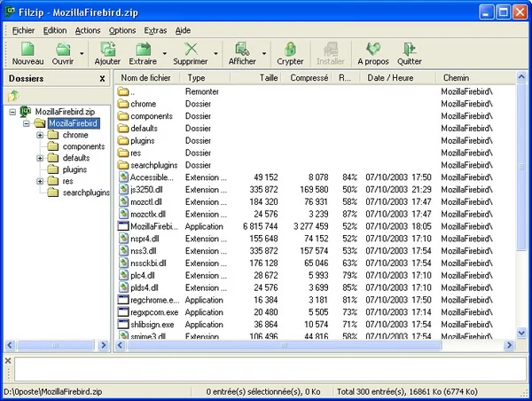Screen dimensions: 532x401
Task: Open the Fichier menu
Action: 23,30
